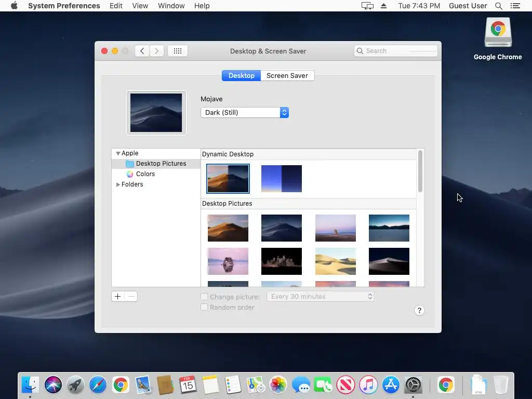This screenshot has height=399, width=532.
Task: Open Notification Center list icon in menu bar
Action: (515, 6)
